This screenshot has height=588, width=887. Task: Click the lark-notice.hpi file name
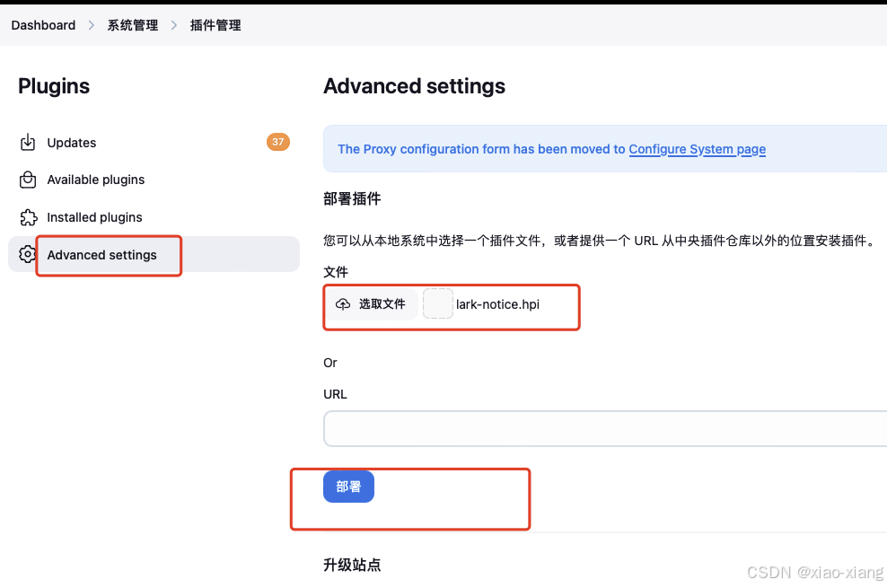pyautogui.click(x=497, y=304)
